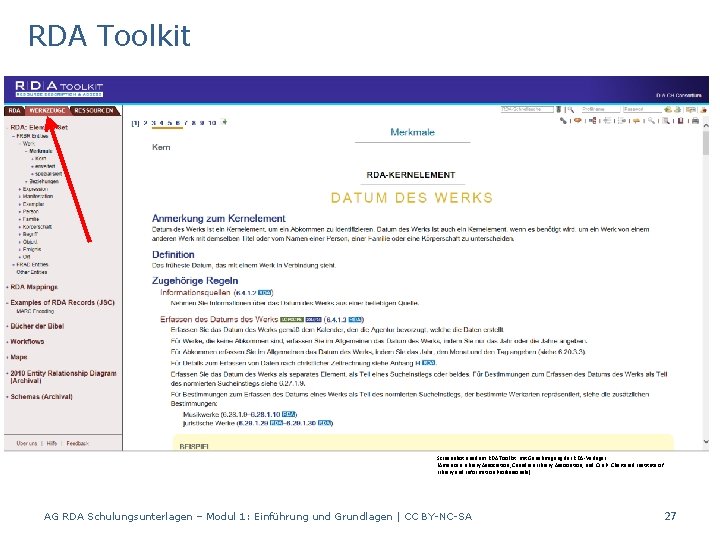Screen dimensions: 720x540
Task: Expand the Person tree node
Action: click(x=20, y=212)
